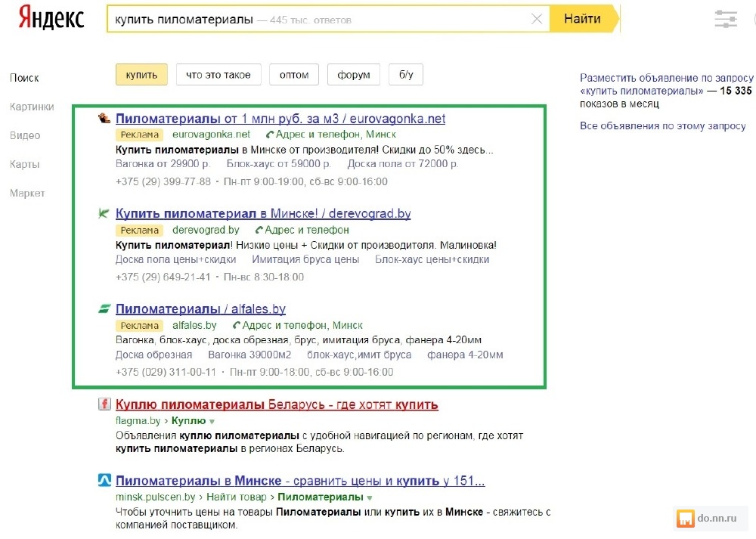Click Реклама label under derevograd result
Viewport: 756px width, 539px height.
139,230
